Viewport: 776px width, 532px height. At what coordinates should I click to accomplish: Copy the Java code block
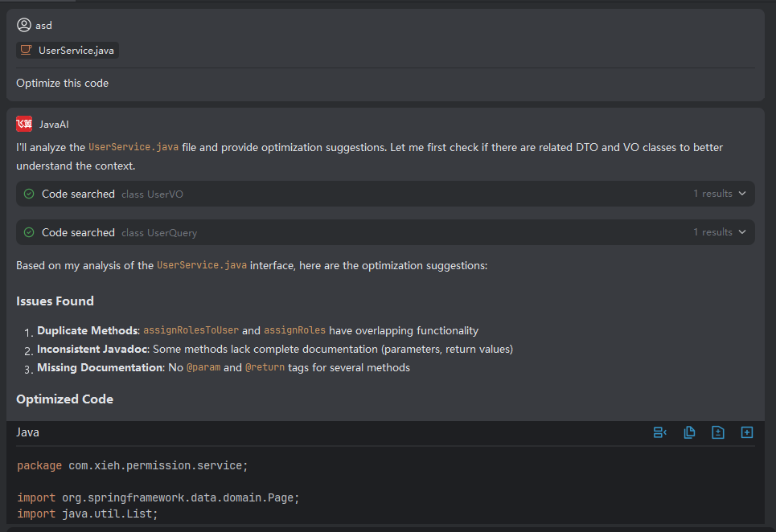click(x=689, y=432)
